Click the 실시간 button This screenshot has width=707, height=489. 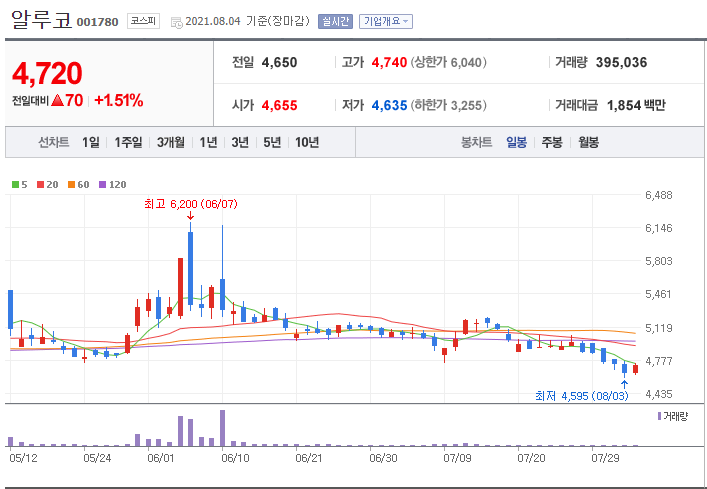[335, 21]
